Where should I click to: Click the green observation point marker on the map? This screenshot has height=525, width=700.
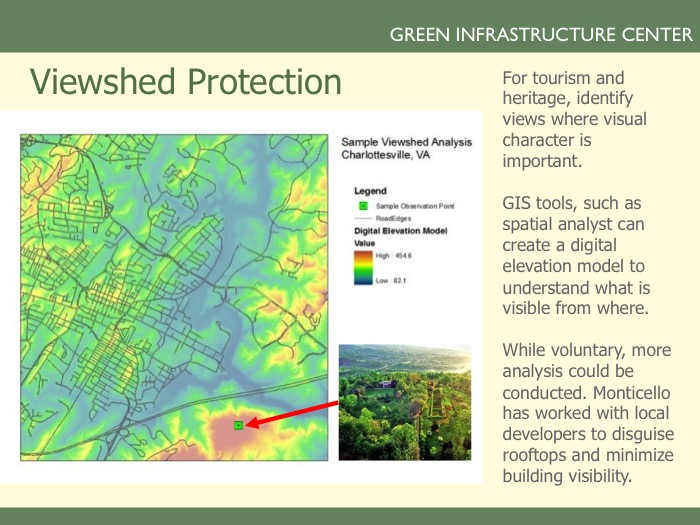(x=238, y=425)
